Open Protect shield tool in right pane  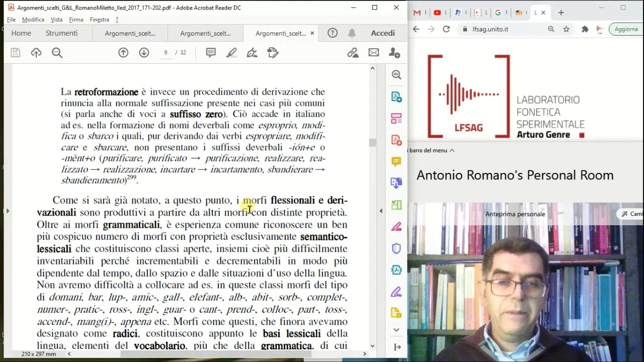[x=396, y=248]
